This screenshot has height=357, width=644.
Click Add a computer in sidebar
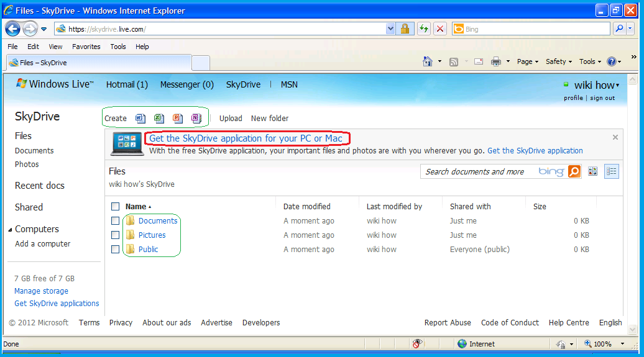(43, 244)
